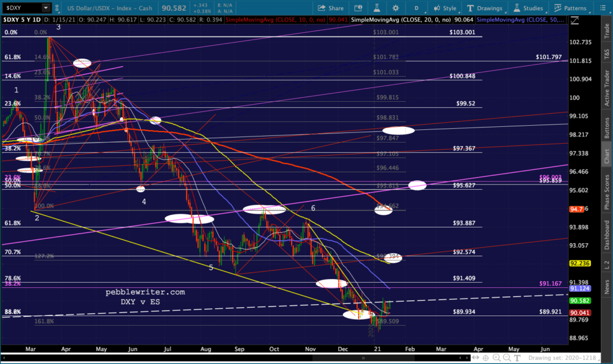Click the $101.797 price level label
This screenshot has height=364, width=613.
coord(548,57)
